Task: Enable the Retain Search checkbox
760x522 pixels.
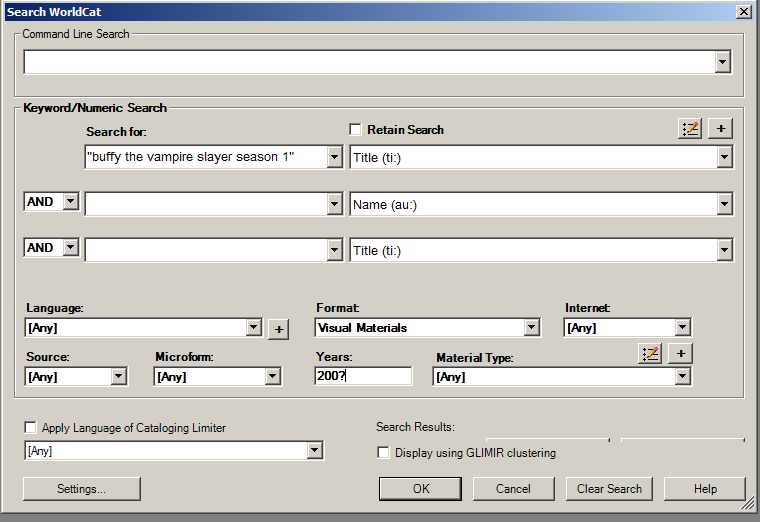Action: [x=355, y=129]
